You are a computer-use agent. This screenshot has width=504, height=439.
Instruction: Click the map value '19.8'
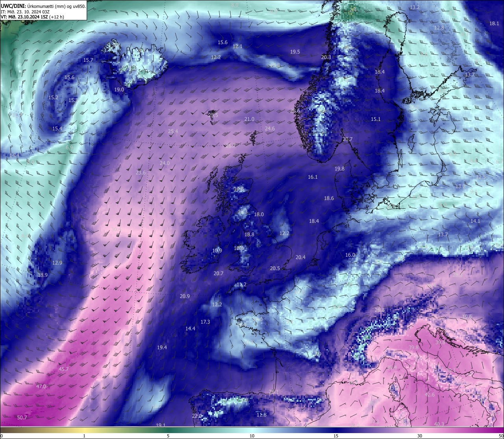pyautogui.click(x=339, y=169)
